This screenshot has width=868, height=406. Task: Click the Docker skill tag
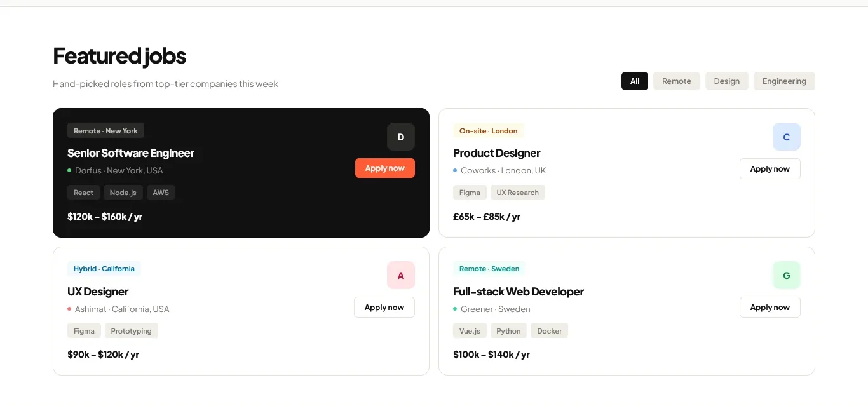point(549,331)
